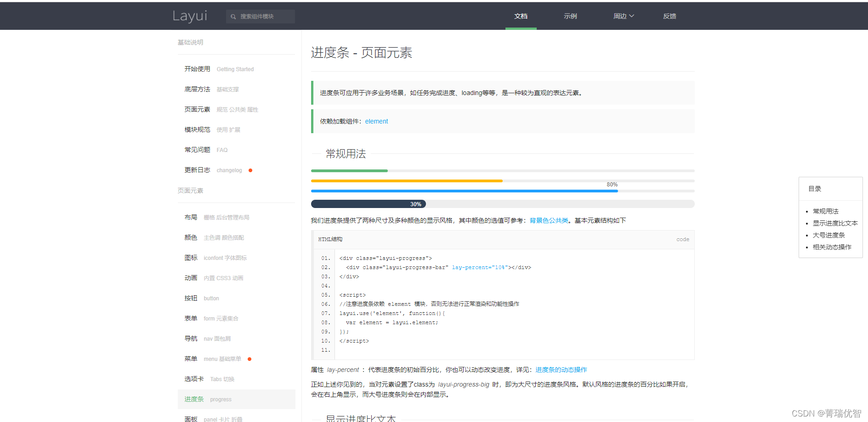Image resolution: width=868 pixels, height=422 pixels.
Task: Open 开始使用 Getting Started page
Action: click(236, 69)
